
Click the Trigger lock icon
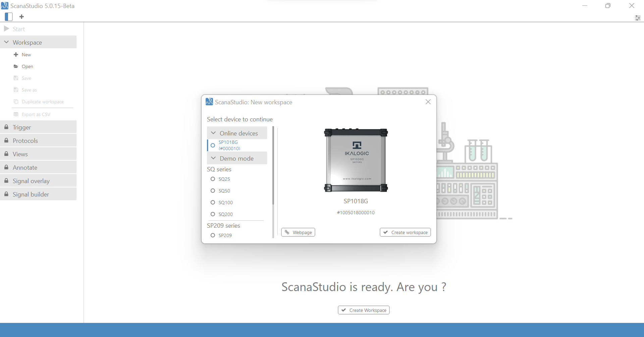point(6,127)
